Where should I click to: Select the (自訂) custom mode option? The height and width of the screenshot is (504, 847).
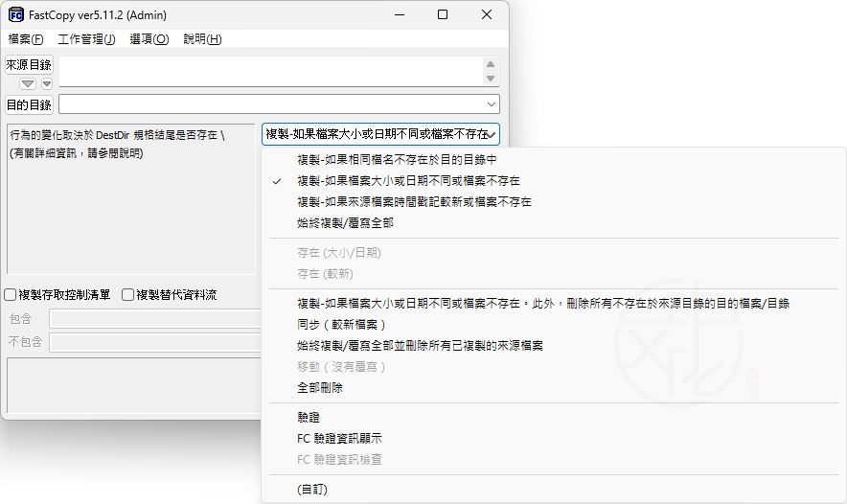(313, 490)
